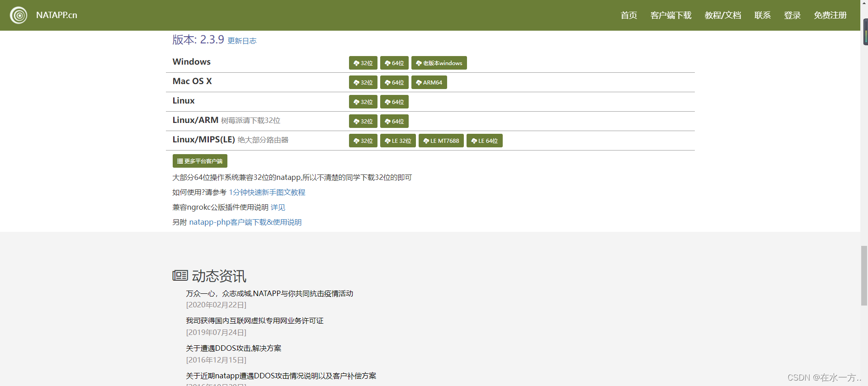This screenshot has height=386, width=868.
Task: Select the Windows row label
Action: pyautogui.click(x=192, y=62)
